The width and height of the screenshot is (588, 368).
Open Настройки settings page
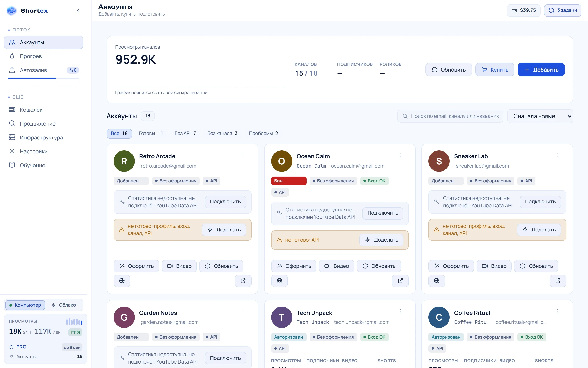pyautogui.click(x=44, y=151)
